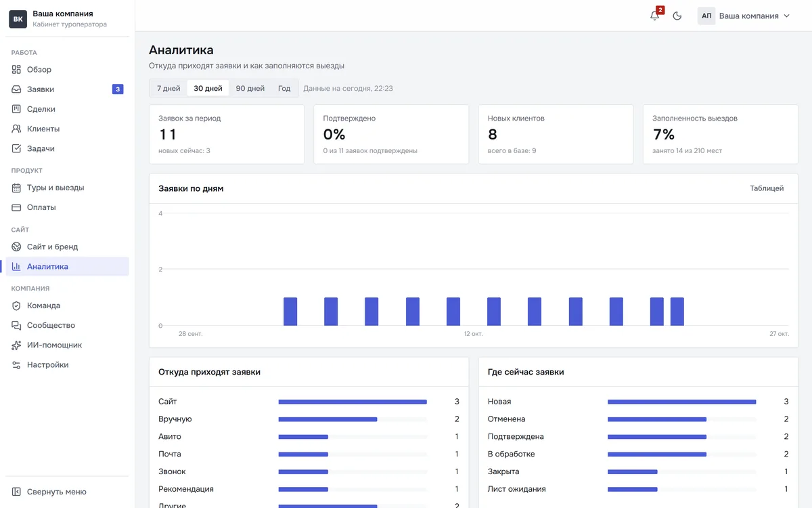812x508 pixels.
Task: Click the Сайт source progress bar
Action: click(x=353, y=402)
